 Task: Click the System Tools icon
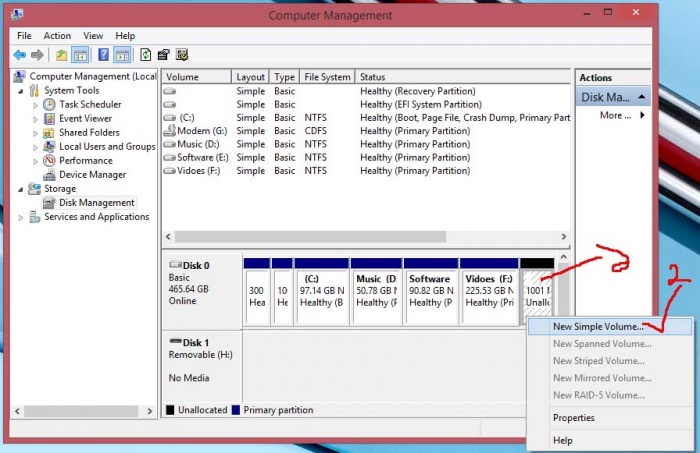point(34,91)
